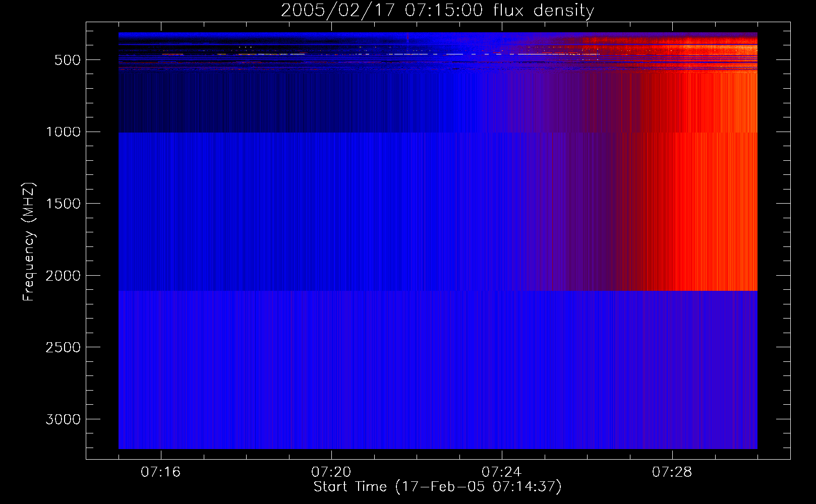Select the 'Frequency (MHZ)' y-axis label
Screen dimensions: 816x504
pos(28,241)
